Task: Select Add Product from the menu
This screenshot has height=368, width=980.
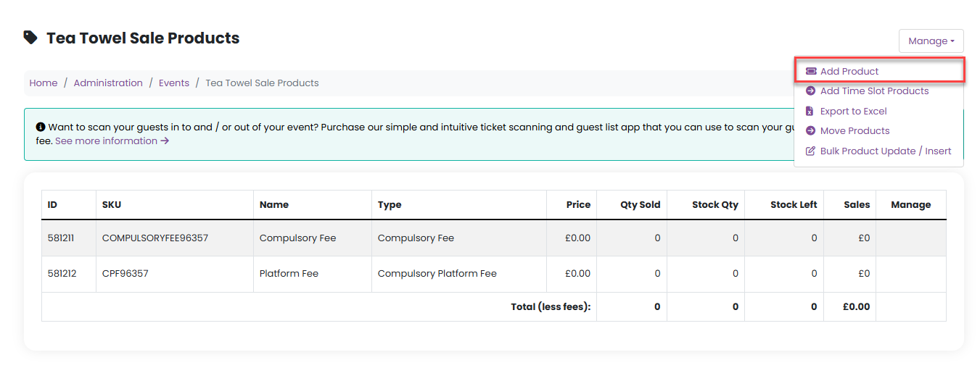Action: pos(849,71)
